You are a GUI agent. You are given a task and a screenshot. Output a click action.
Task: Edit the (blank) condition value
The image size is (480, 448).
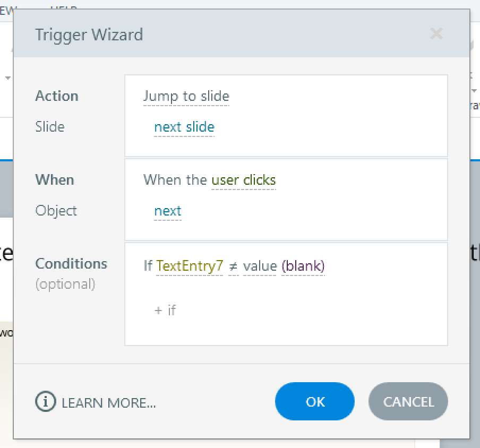(x=303, y=266)
